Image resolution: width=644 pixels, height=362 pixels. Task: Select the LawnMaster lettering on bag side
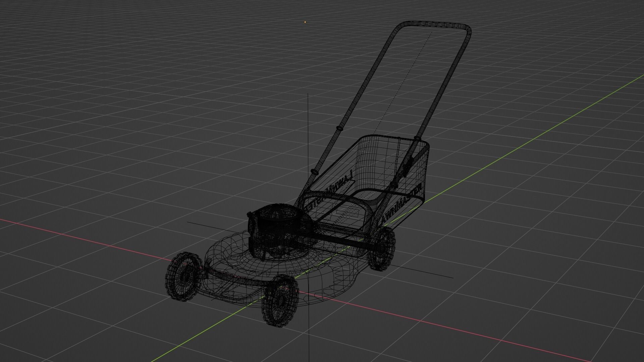[401, 204]
